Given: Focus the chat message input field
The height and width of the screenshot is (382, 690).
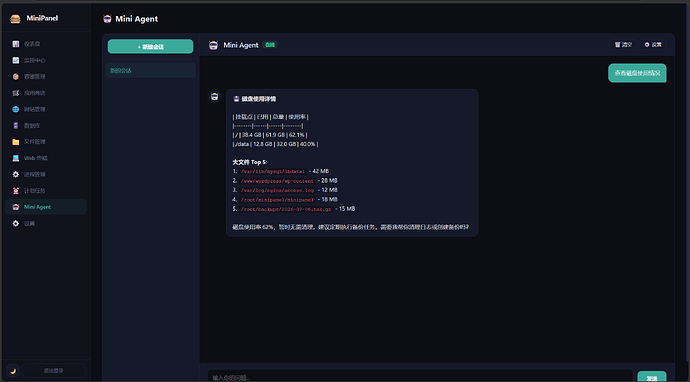Looking at the screenshot, I should [x=420, y=377].
